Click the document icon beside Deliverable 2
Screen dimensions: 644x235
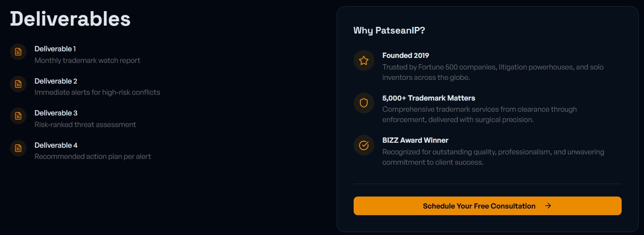(x=18, y=84)
